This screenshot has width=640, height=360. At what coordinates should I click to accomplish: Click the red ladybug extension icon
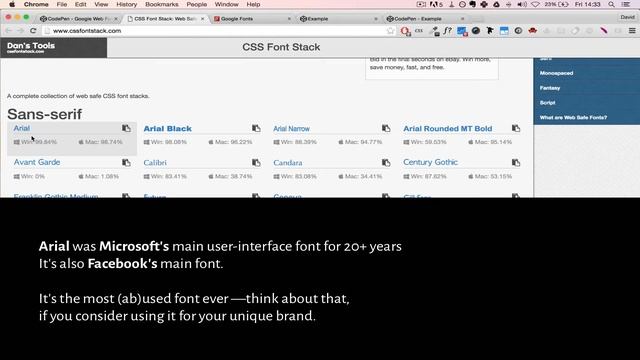coord(532,31)
